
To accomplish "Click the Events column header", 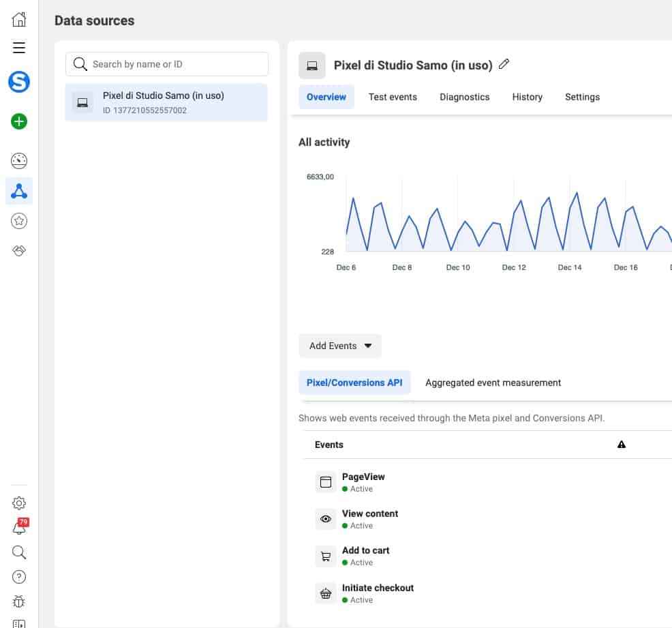I will pyautogui.click(x=329, y=445).
